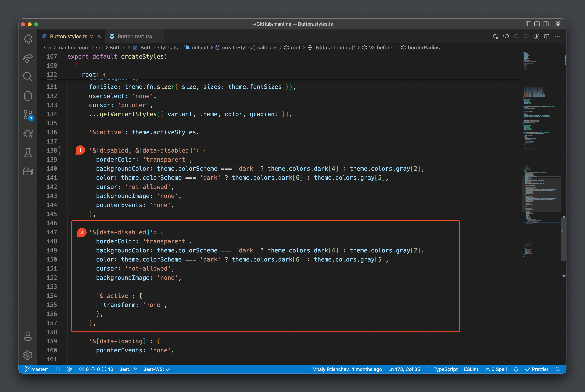
Task: Click sticky scroll line 'root: {'
Action: coord(94,75)
